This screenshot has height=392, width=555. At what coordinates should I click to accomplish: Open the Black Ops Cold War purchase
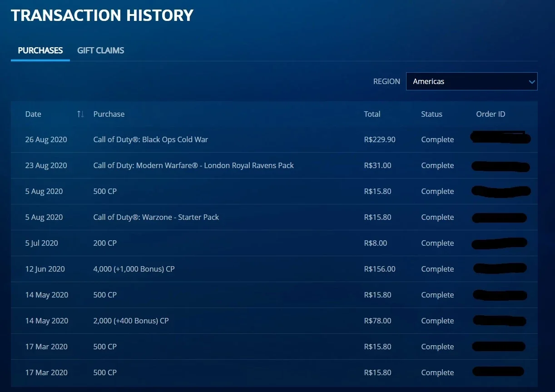coord(150,139)
